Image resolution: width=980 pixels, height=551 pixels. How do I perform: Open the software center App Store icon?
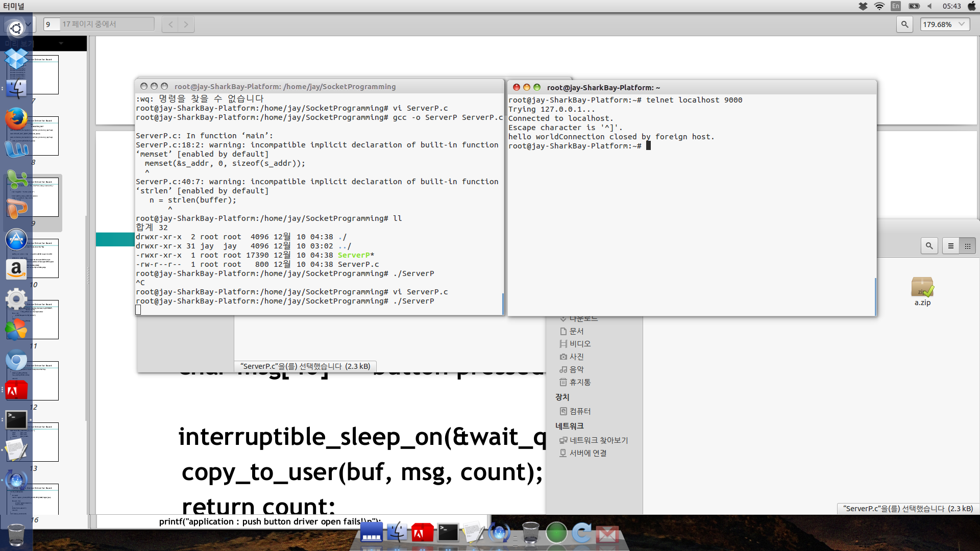[x=16, y=239]
